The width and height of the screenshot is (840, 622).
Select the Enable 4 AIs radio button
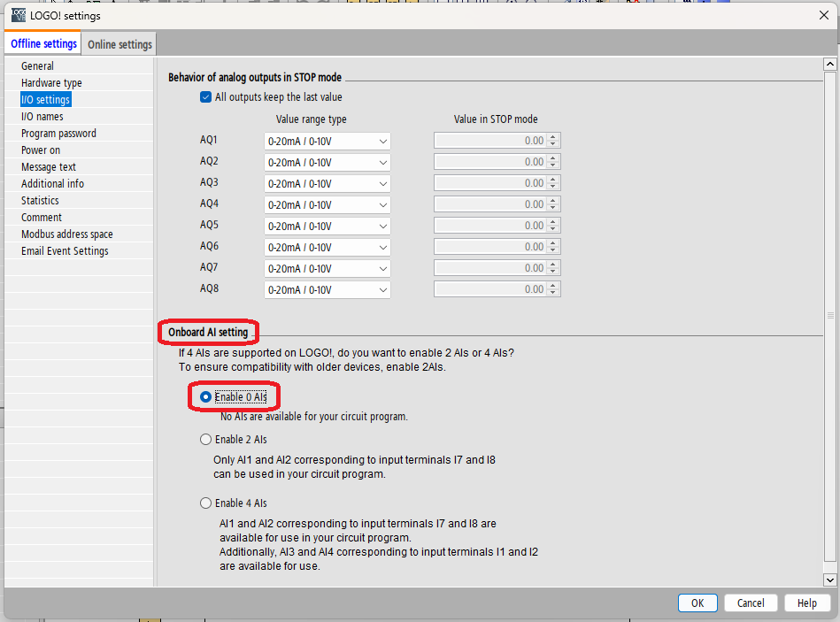tap(206, 503)
